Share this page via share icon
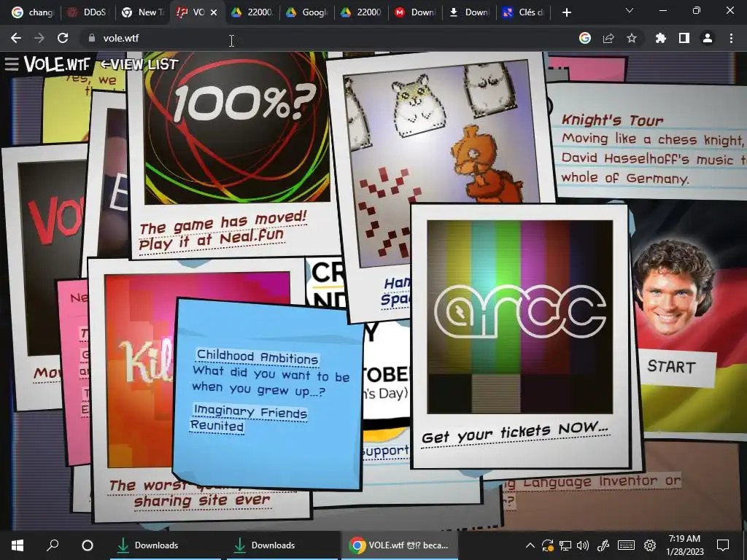747x560 pixels. (x=608, y=38)
